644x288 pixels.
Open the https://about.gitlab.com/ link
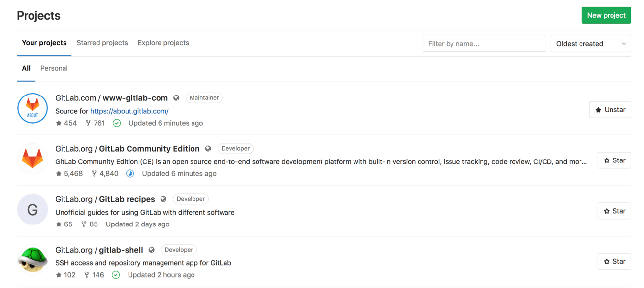point(129,111)
